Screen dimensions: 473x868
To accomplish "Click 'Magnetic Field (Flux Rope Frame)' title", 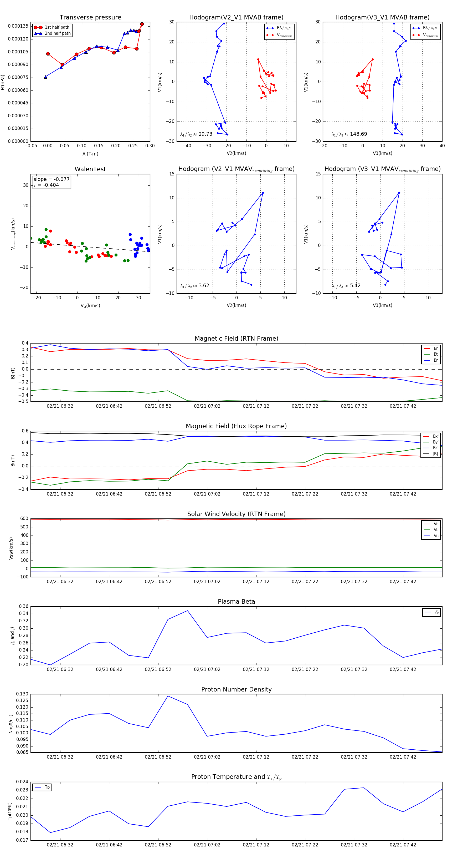I will pyautogui.click(x=236, y=426).
